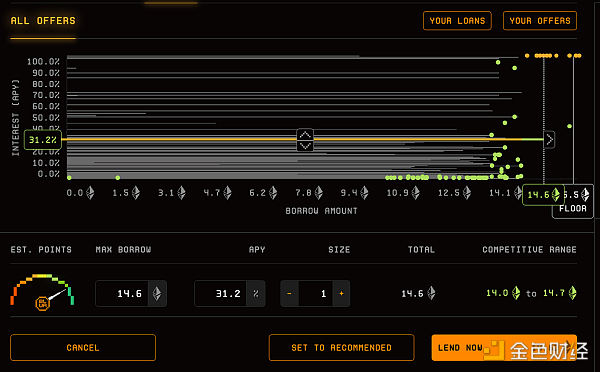Increase size with the plus button
This screenshot has height=372, width=600.
pyautogui.click(x=341, y=294)
